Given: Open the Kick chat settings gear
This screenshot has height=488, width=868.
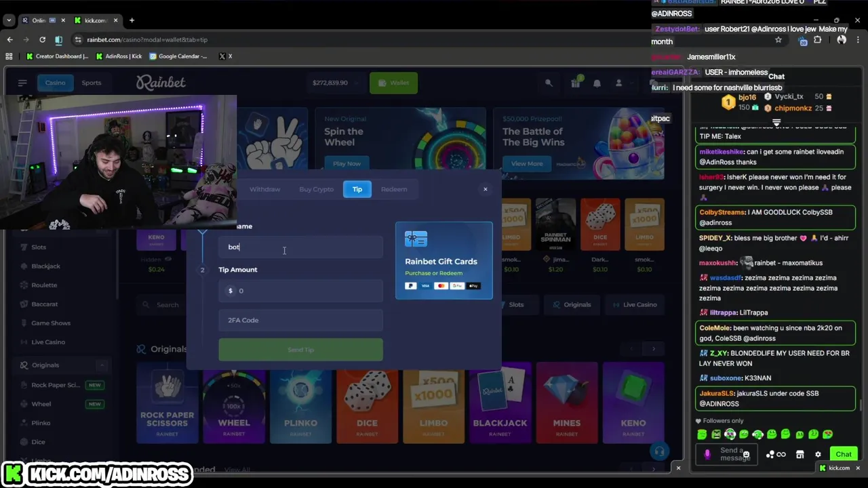Looking at the screenshot, I should pos(818,455).
